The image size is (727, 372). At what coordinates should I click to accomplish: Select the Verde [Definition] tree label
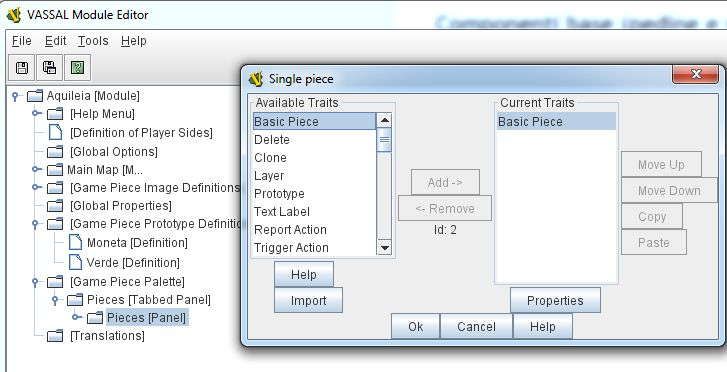[133, 263]
